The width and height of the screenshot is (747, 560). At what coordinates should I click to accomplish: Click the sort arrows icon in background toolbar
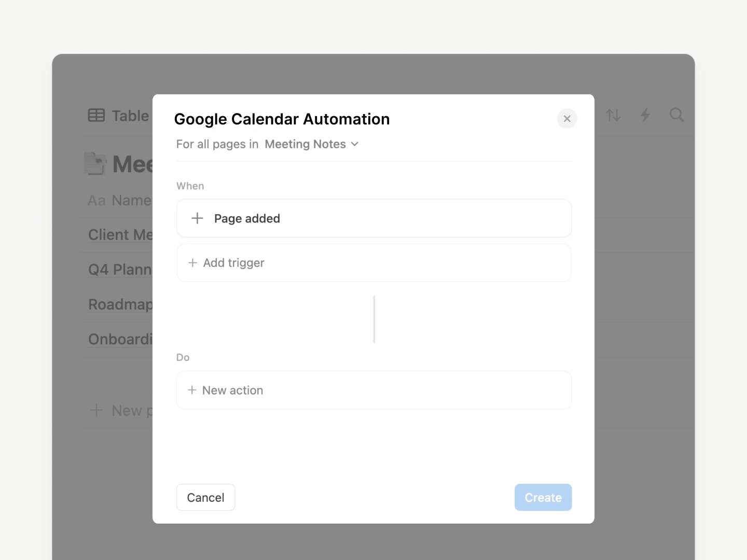click(613, 115)
